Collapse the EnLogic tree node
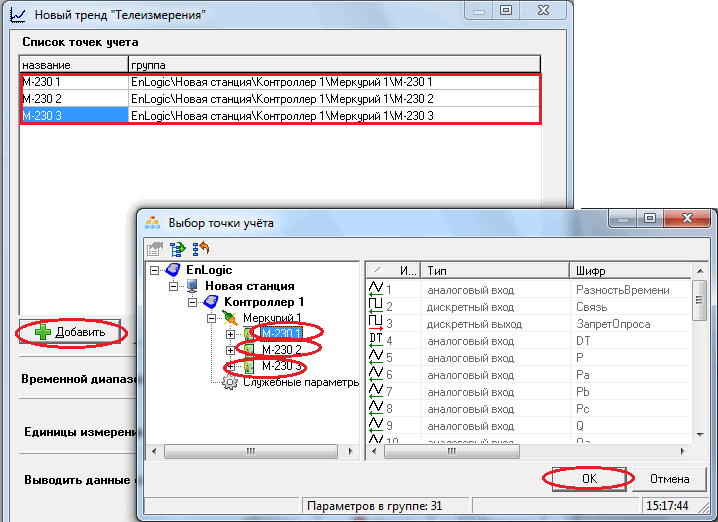718x522 pixels. [155, 270]
